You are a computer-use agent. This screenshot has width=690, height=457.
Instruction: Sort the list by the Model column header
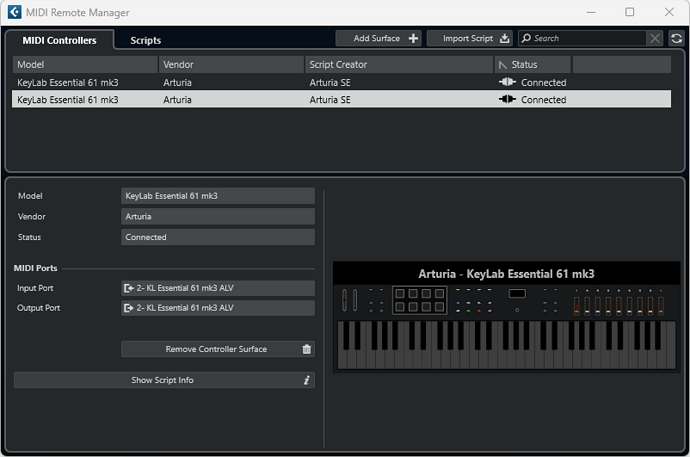point(85,65)
